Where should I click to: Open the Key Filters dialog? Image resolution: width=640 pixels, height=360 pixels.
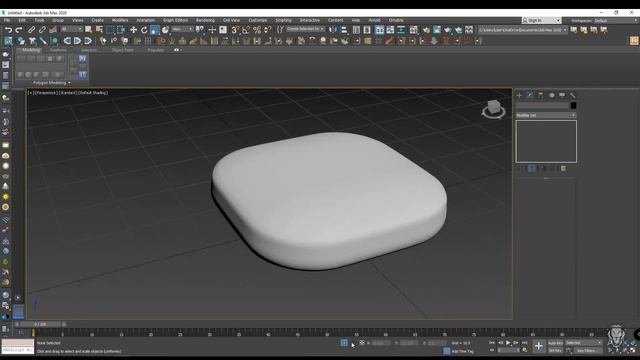(x=587, y=350)
